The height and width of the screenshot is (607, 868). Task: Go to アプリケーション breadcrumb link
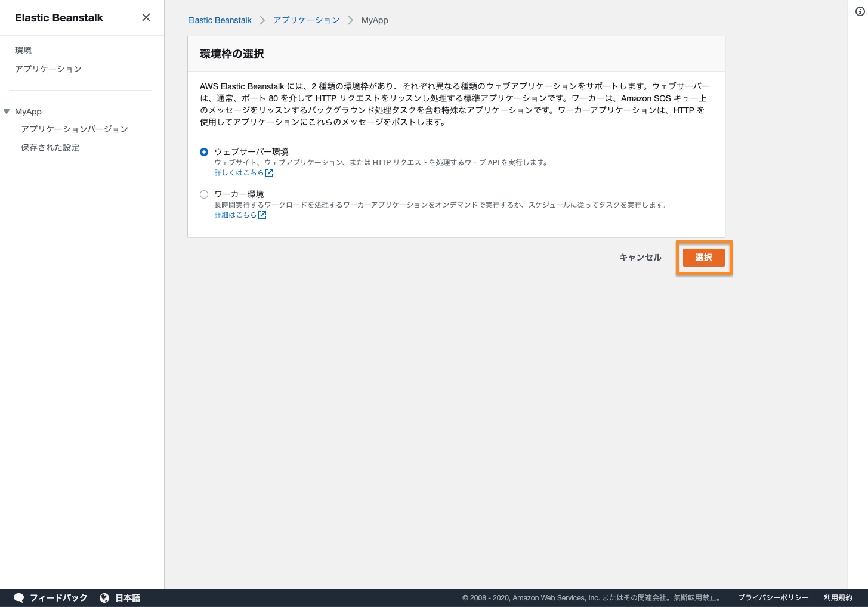point(306,20)
